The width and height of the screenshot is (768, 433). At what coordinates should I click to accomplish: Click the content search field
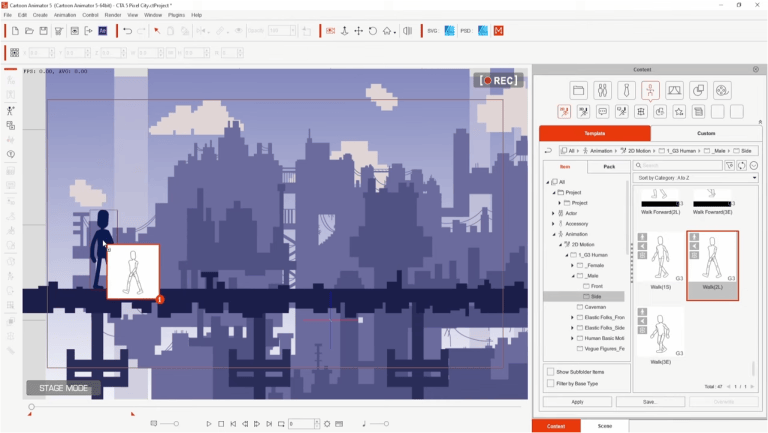tap(677, 166)
